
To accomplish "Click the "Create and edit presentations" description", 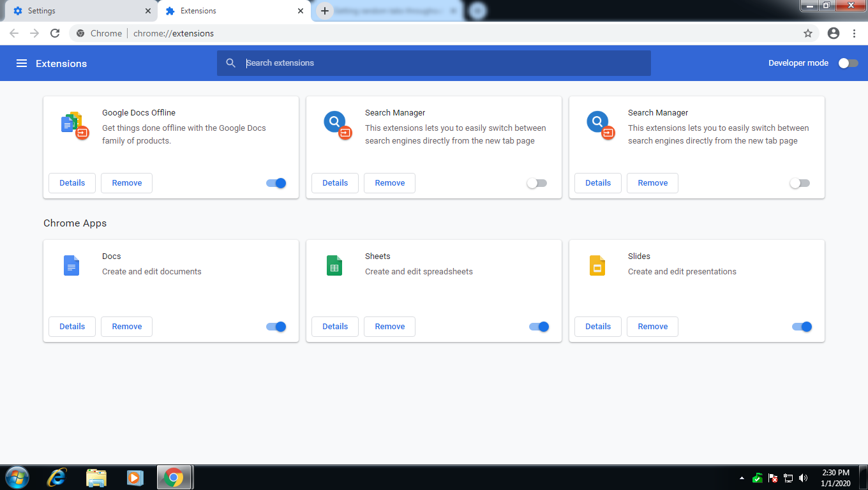I will coord(682,272).
